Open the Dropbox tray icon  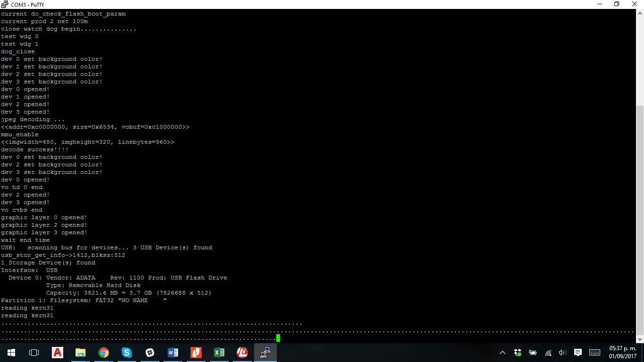(x=518, y=353)
